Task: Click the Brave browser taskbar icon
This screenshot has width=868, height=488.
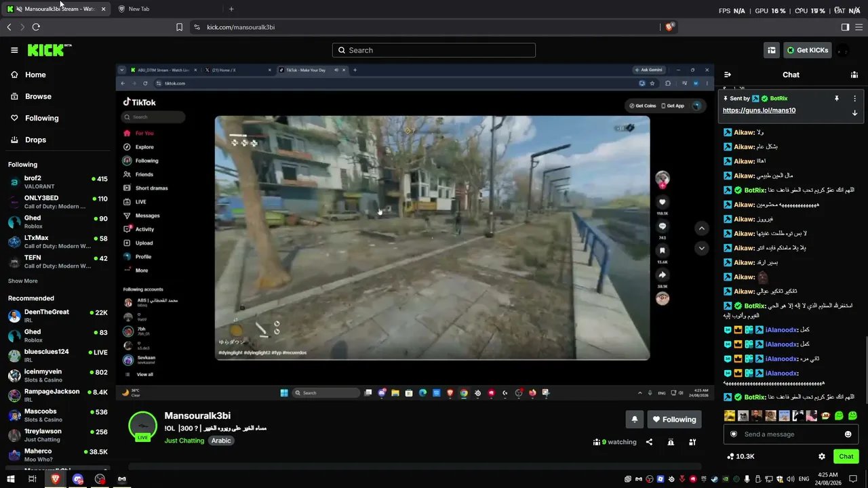Action: [x=56, y=479]
